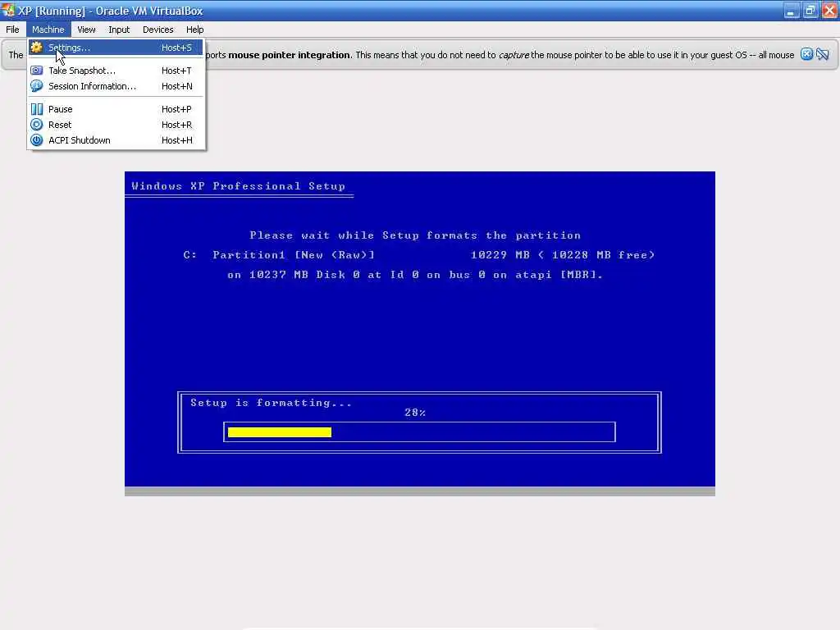Click the Host+S shortcut label
The height and width of the screenshot is (630, 840).
[176, 48]
